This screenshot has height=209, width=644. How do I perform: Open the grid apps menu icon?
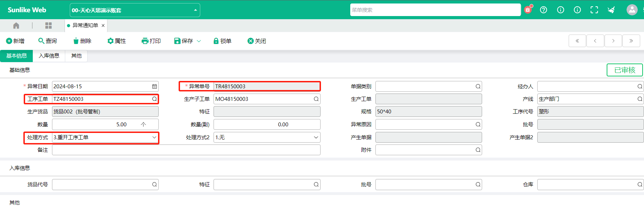[48, 25]
